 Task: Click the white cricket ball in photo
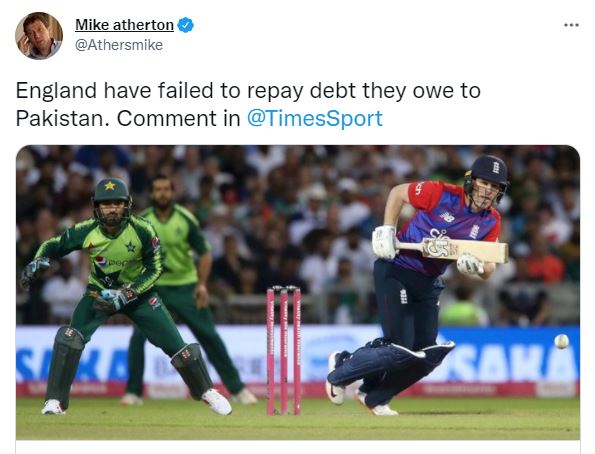(x=561, y=341)
